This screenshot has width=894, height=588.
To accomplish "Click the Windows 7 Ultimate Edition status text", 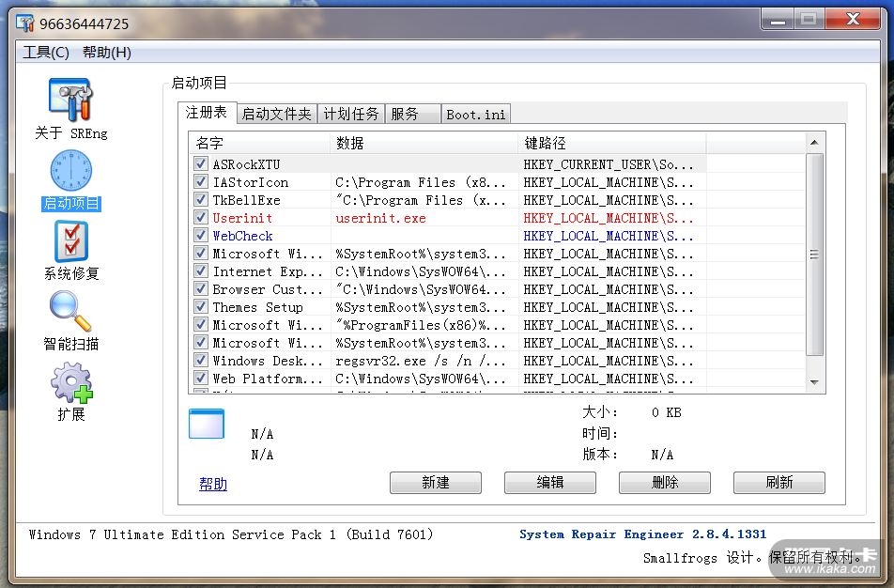I will pyautogui.click(x=231, y=534).
